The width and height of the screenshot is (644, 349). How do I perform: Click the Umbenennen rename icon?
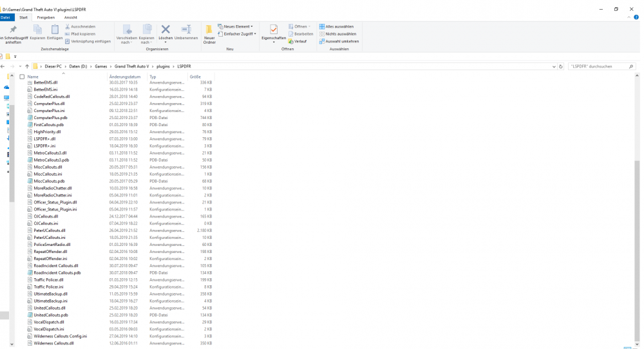pos(186,32)
